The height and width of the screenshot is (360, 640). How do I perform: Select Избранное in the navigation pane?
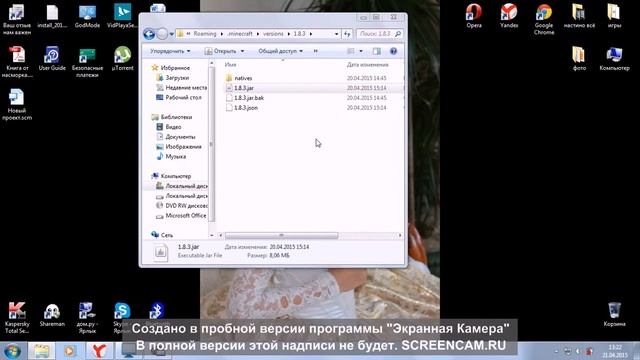175,68
